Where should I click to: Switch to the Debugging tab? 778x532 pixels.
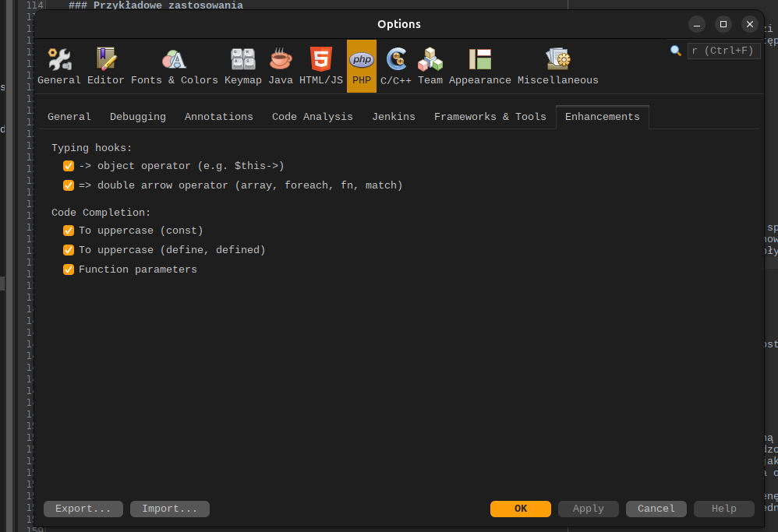coord(138,117)
